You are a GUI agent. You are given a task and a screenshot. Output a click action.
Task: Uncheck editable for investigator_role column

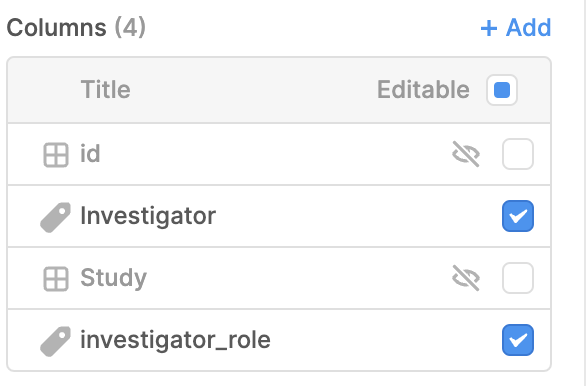pos(518,340)
